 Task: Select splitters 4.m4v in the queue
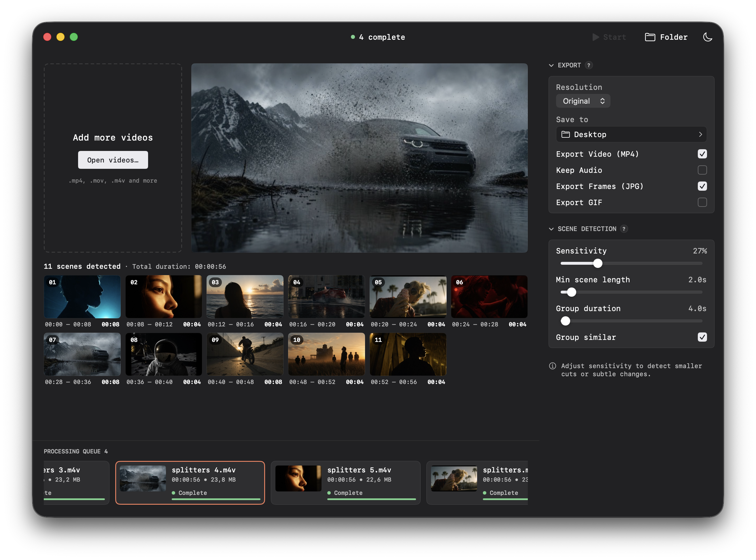point(190,483)
